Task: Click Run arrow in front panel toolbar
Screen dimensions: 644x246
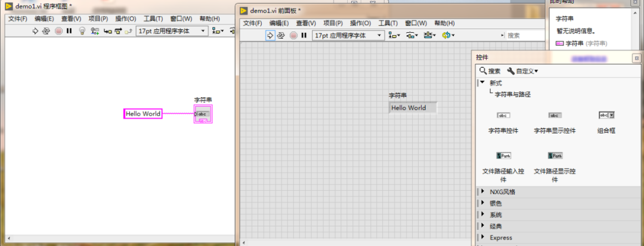Action: point(270,35)
